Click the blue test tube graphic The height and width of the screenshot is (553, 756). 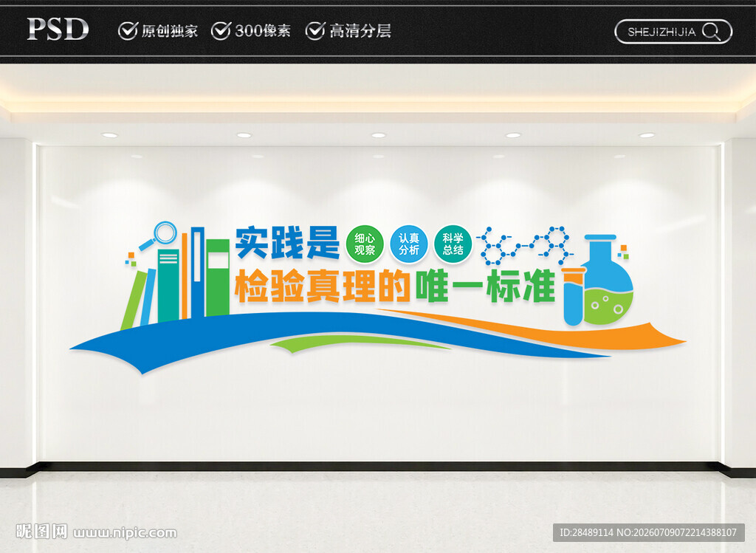click(x=573, y=296)
